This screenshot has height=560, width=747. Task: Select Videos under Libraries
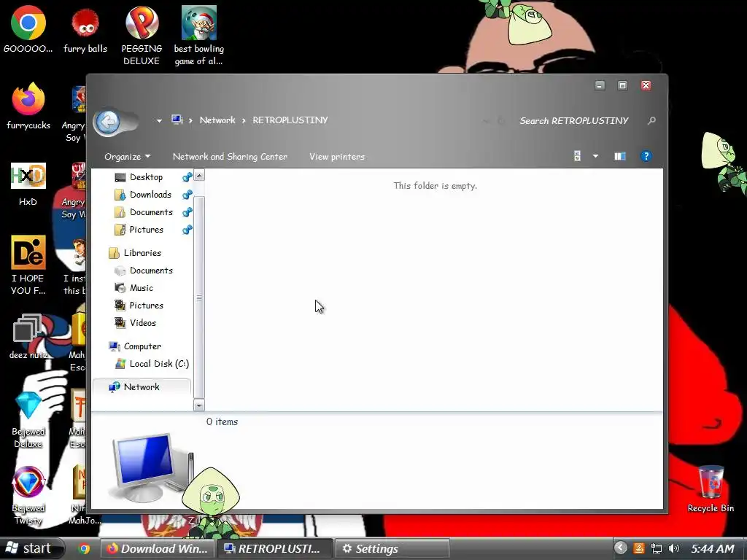tap(136, 323)
